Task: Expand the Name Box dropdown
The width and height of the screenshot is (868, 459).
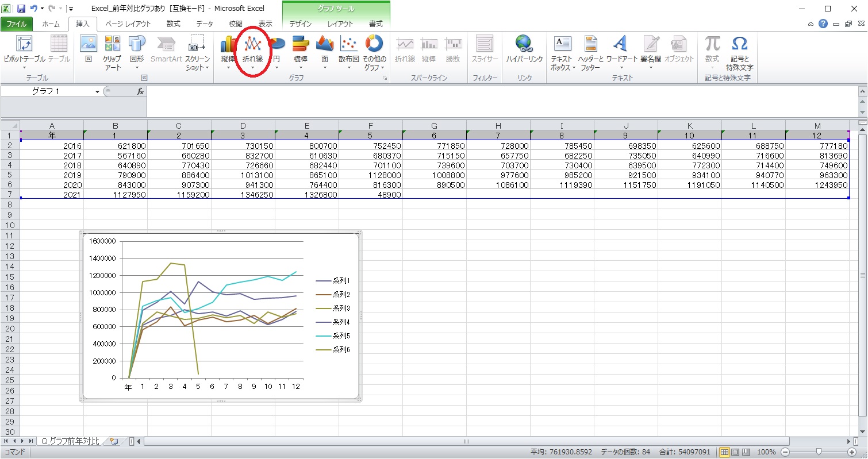Action: click(x=97, y=91)
